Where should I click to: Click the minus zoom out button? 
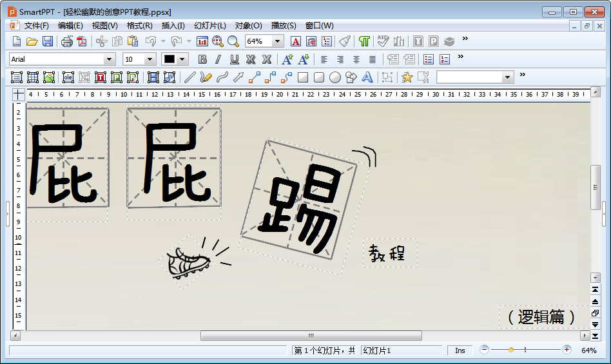485,350
